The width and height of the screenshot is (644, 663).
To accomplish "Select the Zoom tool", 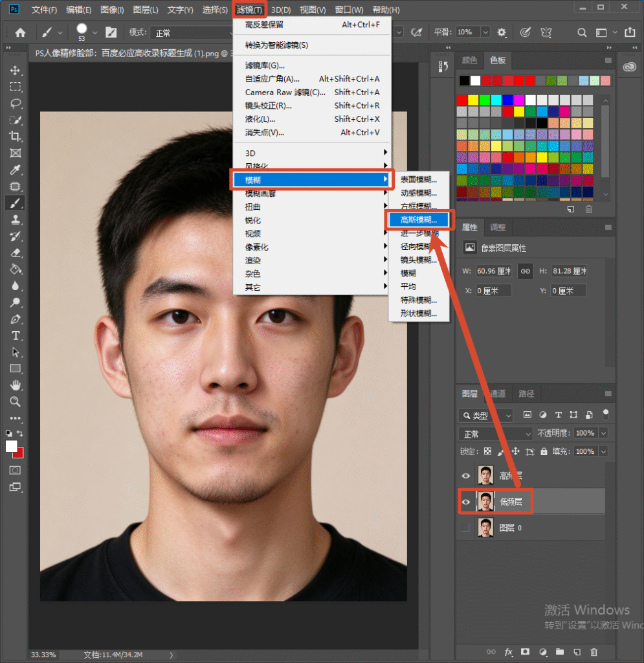I will click(x=16, y=401).
